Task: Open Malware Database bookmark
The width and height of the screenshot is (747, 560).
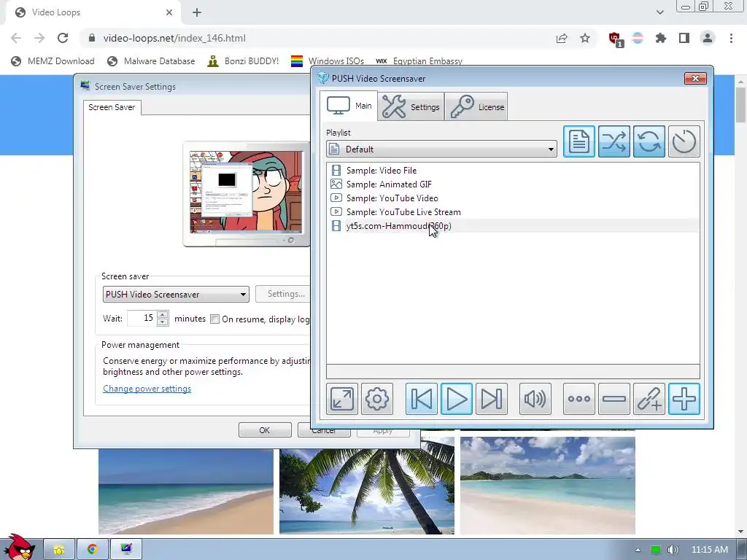Action: (x=151, y=61)
